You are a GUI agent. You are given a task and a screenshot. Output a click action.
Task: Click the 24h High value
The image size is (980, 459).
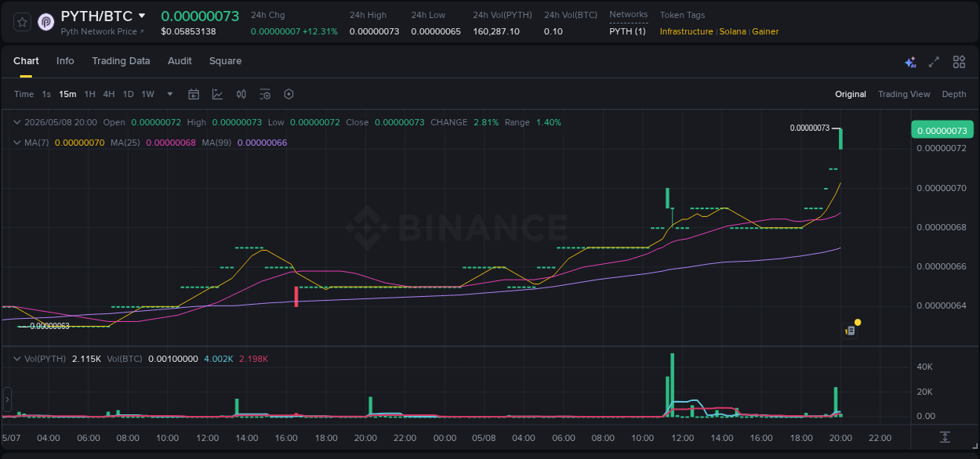tap(374, 31)
